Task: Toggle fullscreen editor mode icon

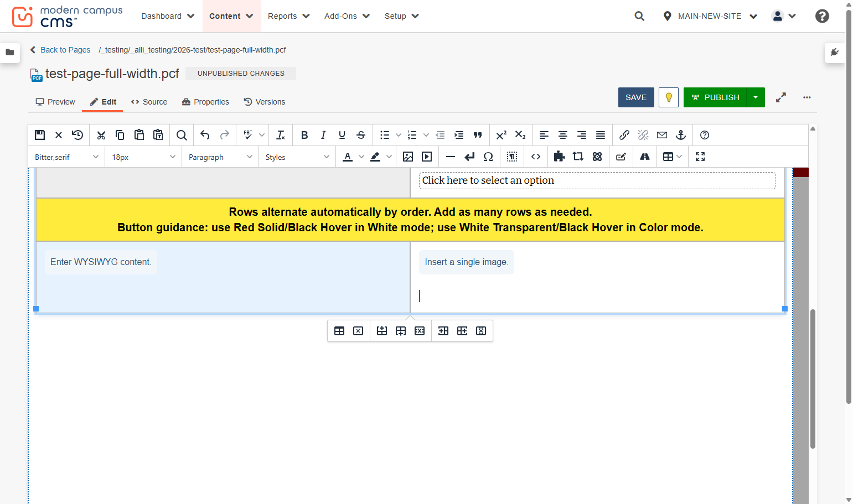Action: tap(700, 157)
